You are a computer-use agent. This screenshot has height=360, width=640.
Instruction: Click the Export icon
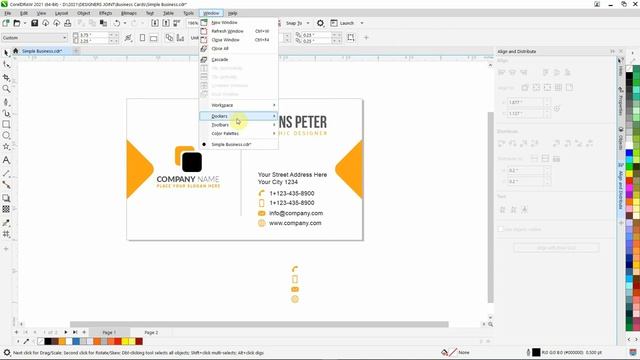(x=166, y=23)
